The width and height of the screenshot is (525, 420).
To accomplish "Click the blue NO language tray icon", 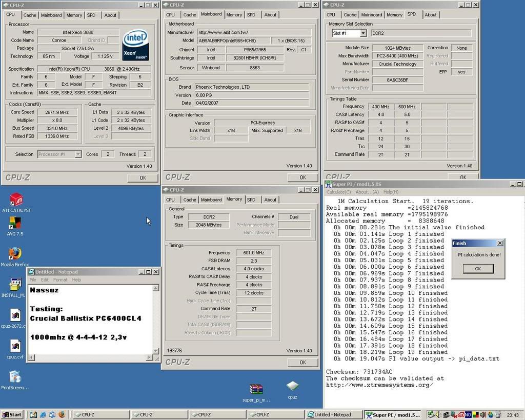I will (x=468, y=415).
